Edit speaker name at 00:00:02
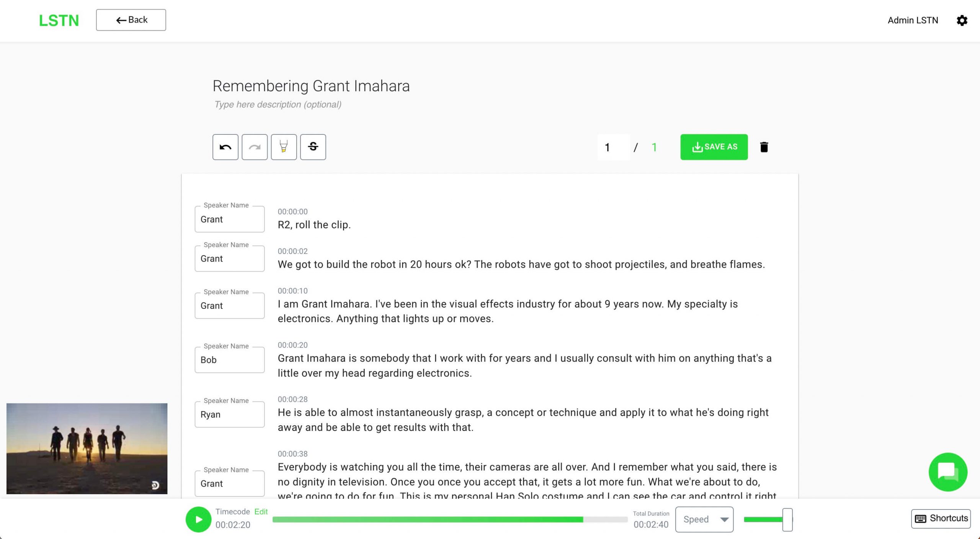 click(x=230, y=259)
